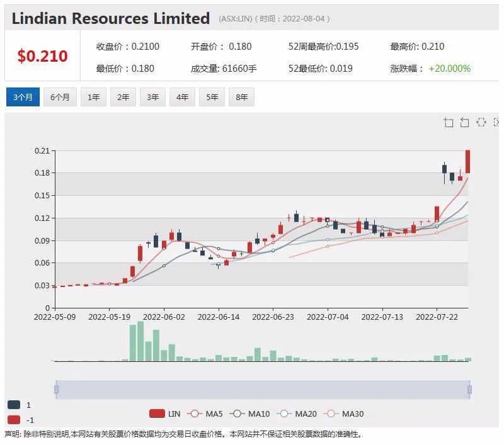The image size is (504, 445).
Task: Click the 2022-05-19 x-axis date label
Action: point(109,317)
